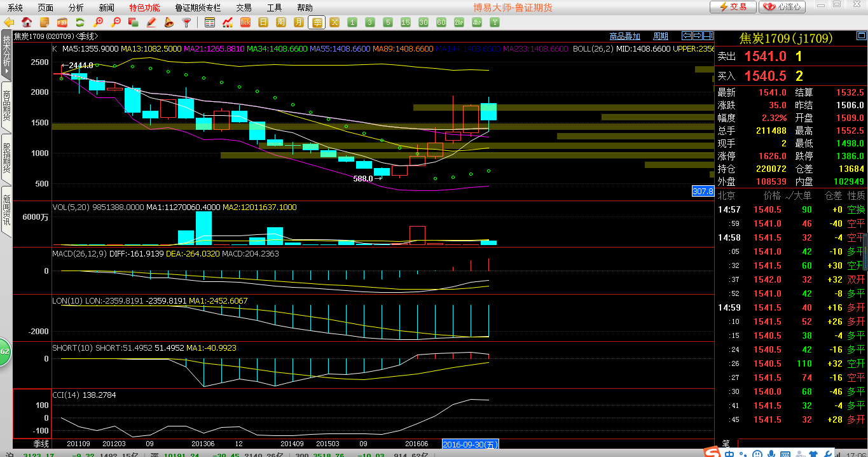Select the 新闻资讯 sidebar tab

pos(6,211)
